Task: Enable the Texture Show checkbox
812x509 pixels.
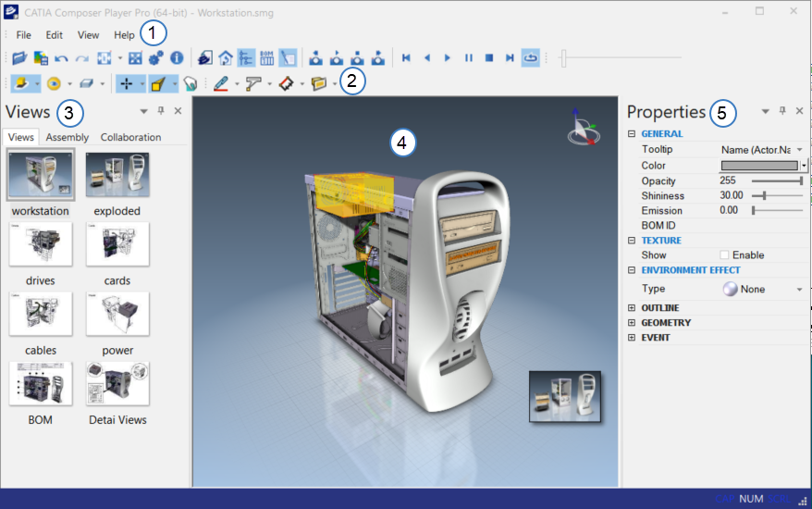Action: [725, 255]
